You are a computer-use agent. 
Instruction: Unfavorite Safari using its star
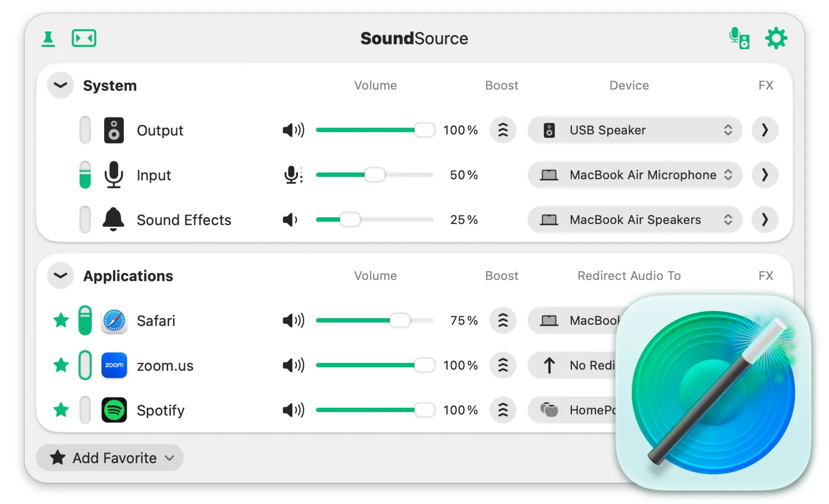pos(61,320)
